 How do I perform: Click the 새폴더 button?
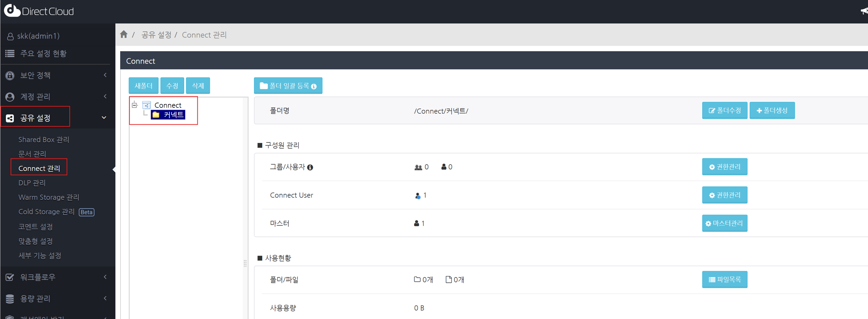[x=144, y=86]
